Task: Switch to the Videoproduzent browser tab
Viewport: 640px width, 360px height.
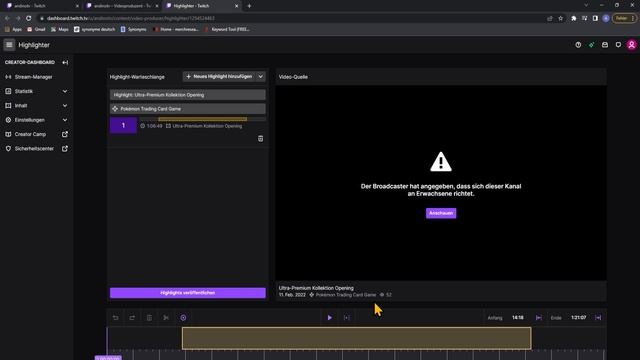Action: [122, 6]
